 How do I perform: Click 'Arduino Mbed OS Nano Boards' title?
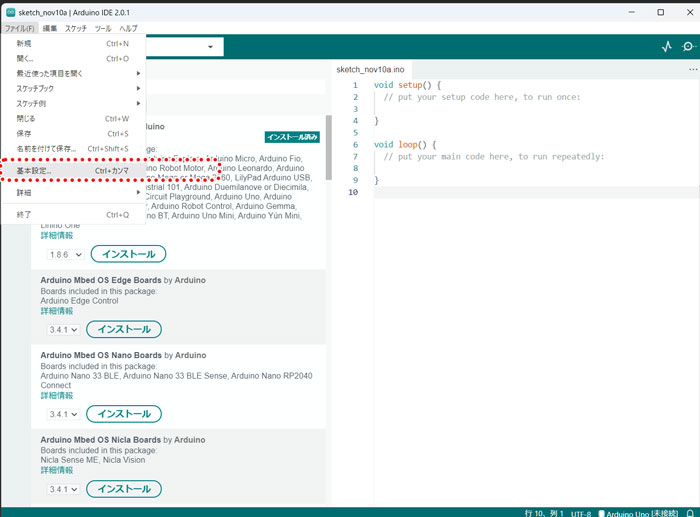(101, 355)
